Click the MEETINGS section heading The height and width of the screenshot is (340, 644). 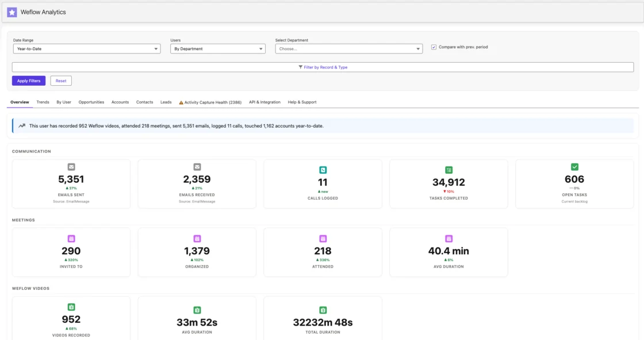tap(24, 220)
